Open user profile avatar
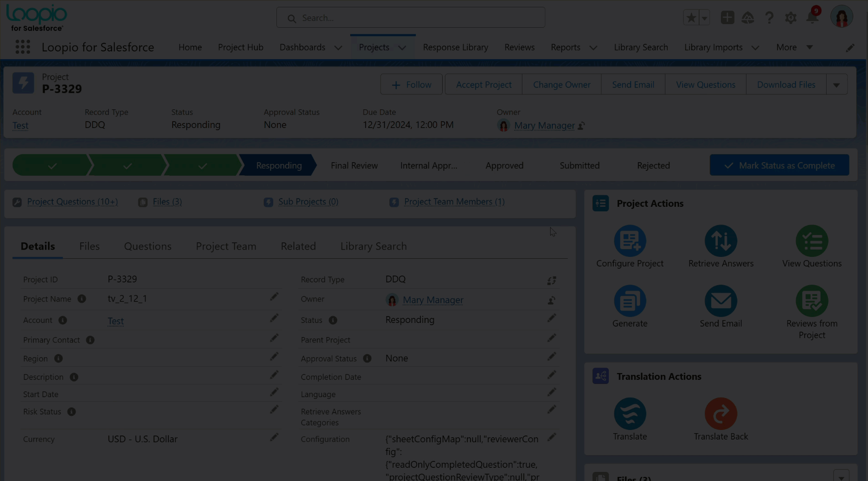Image resolution: width=868 pixels, height=481 pixels. (x=841, y=17)
